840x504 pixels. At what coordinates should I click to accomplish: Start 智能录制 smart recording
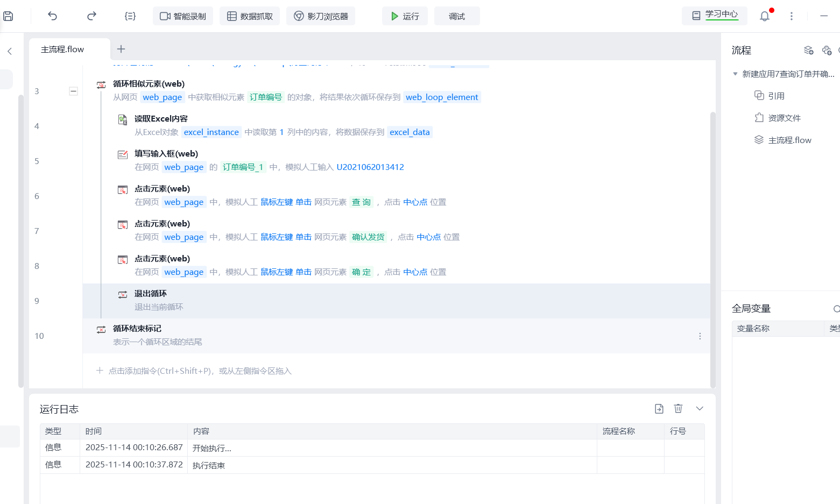pos(183,16)
